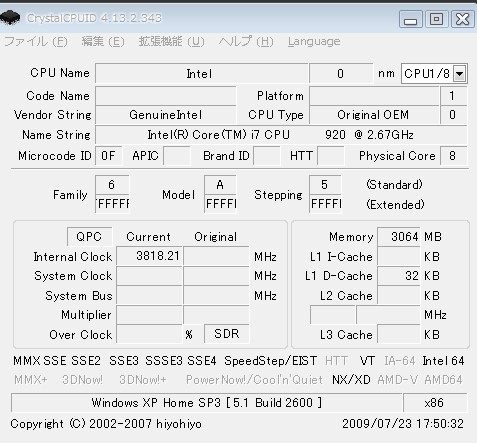Click the standard Stepping value 5

[325, 185]
